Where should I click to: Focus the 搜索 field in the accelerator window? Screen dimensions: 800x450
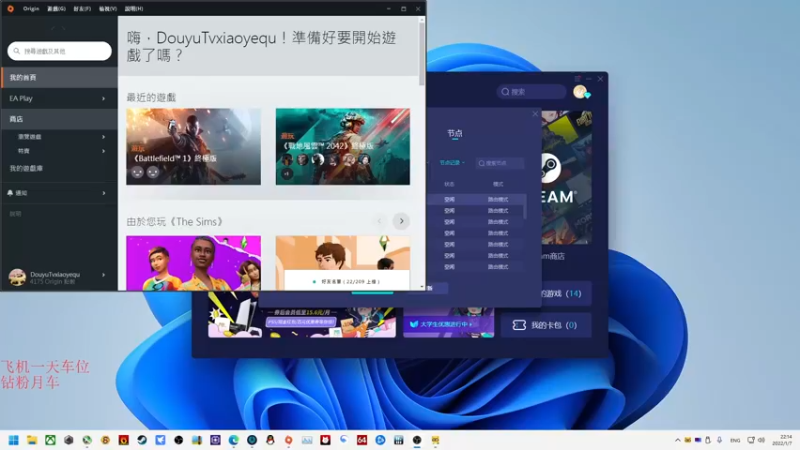532,92
